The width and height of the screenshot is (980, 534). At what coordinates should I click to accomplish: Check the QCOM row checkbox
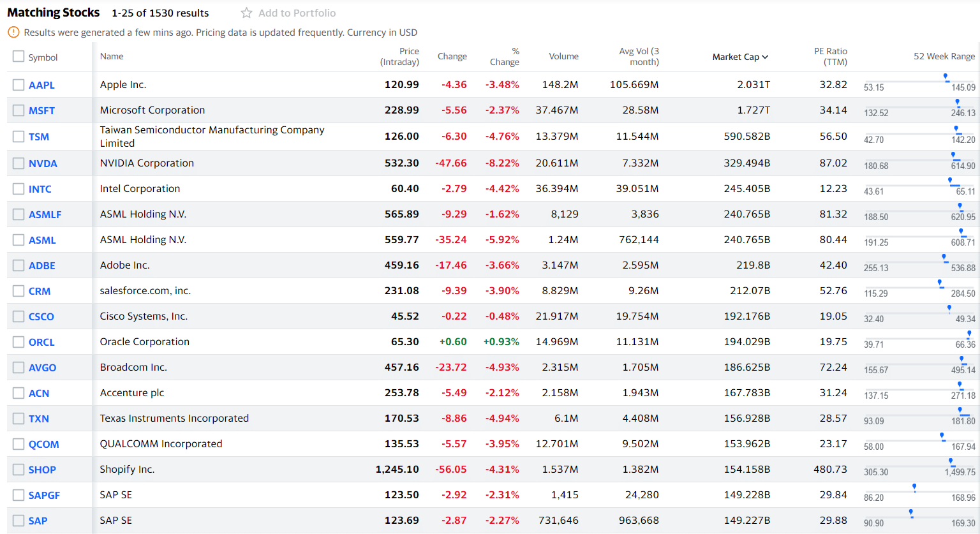pyautogui.click(x=19, y=444)
